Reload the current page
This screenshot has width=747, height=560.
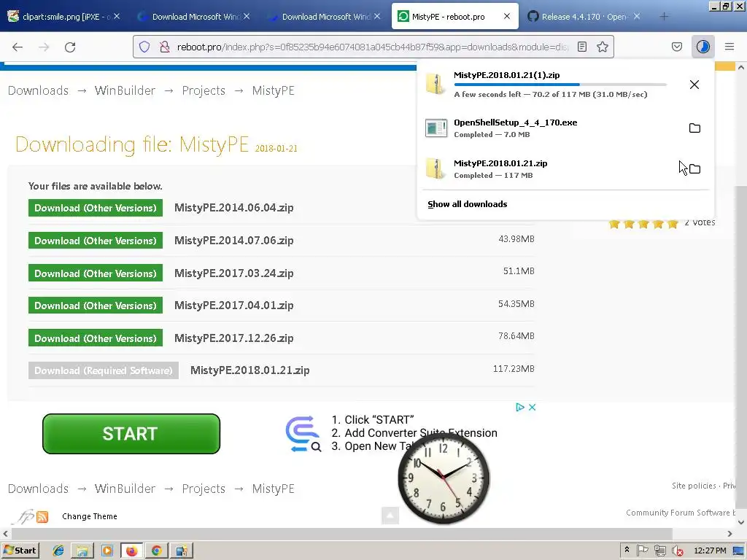tap(70, 47)
